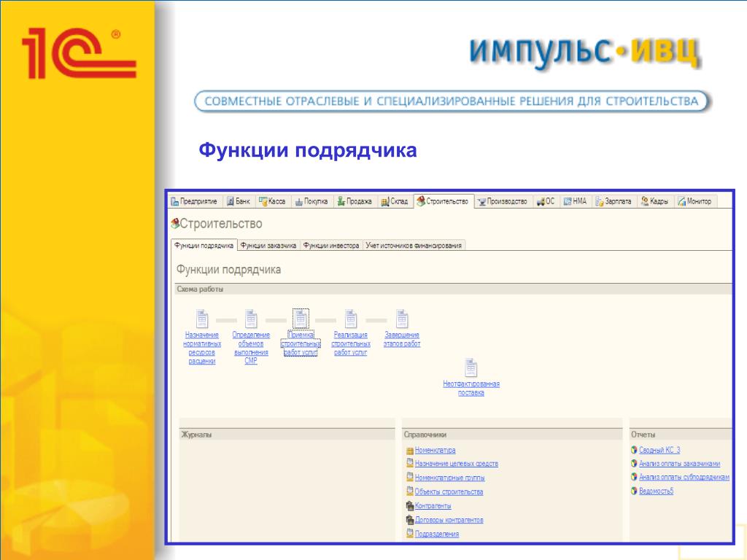This screenshot has width=747, height=560.
Task: Open the Касса tab
Action: pyautogui.click(x=273, y=201)
